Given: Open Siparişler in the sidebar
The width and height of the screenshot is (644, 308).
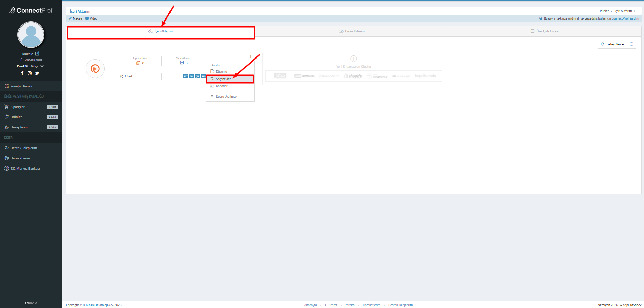Looking at the screenshot, I should click(17, 107).
